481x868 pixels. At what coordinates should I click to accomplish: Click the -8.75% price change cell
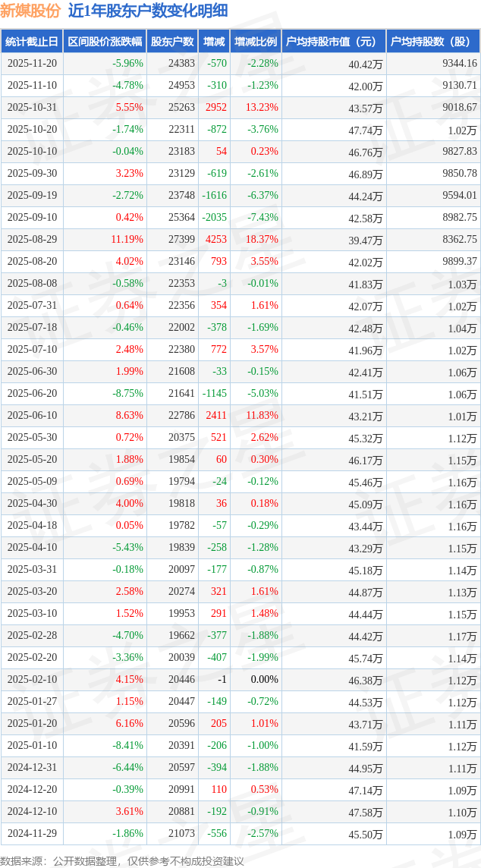(x=127, y=394)
